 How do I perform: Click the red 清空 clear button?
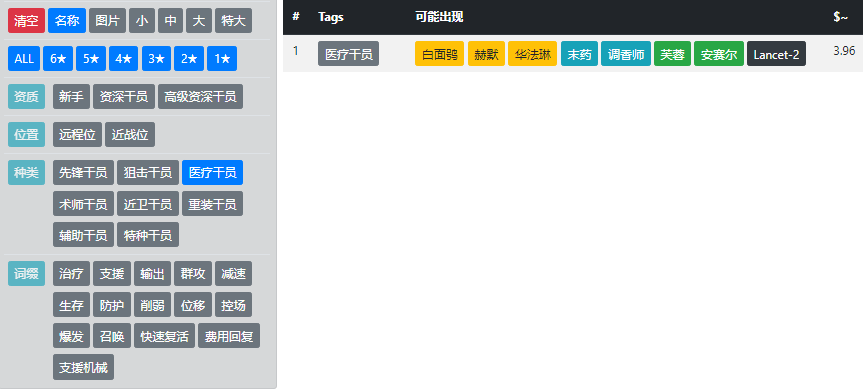click(x=26, y=20)
